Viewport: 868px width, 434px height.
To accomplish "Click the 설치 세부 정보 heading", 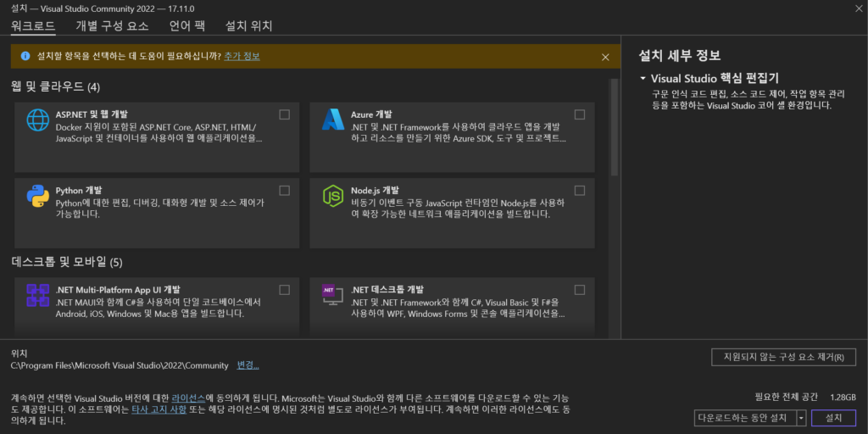I will pos(680,55).
